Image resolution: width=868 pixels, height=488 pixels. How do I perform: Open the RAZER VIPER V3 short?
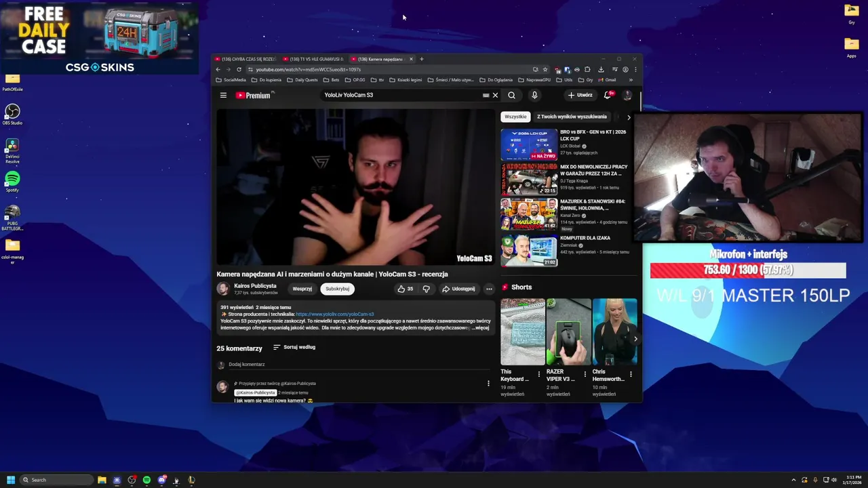568,332
